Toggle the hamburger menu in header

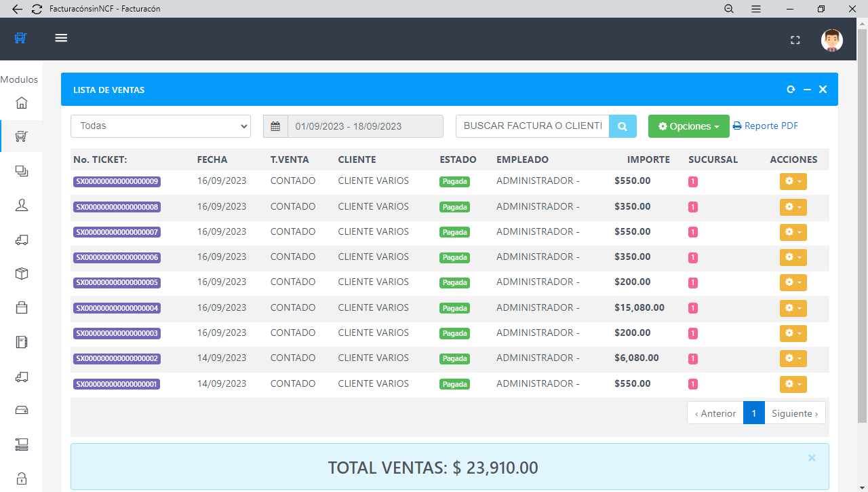61,38
